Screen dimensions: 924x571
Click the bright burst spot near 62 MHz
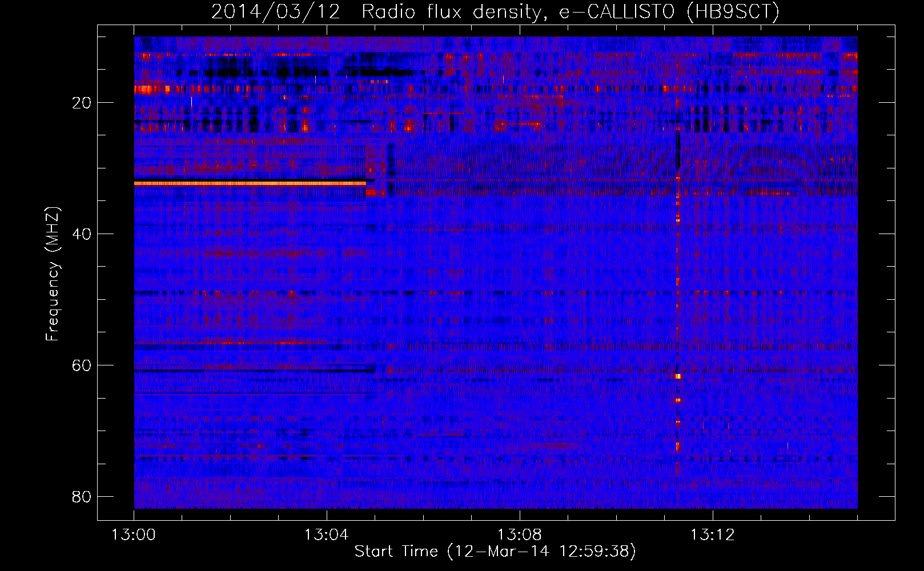tap(678, 376)
